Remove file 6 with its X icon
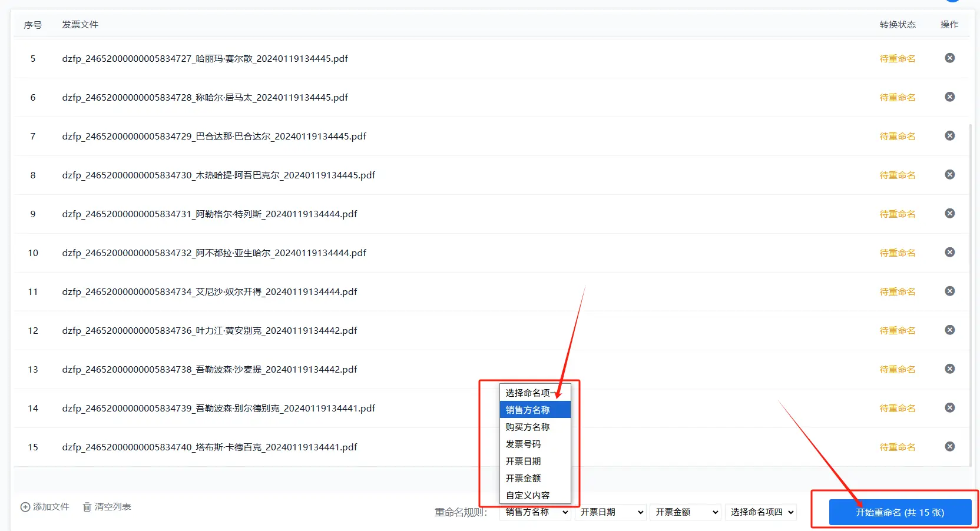 949,97
